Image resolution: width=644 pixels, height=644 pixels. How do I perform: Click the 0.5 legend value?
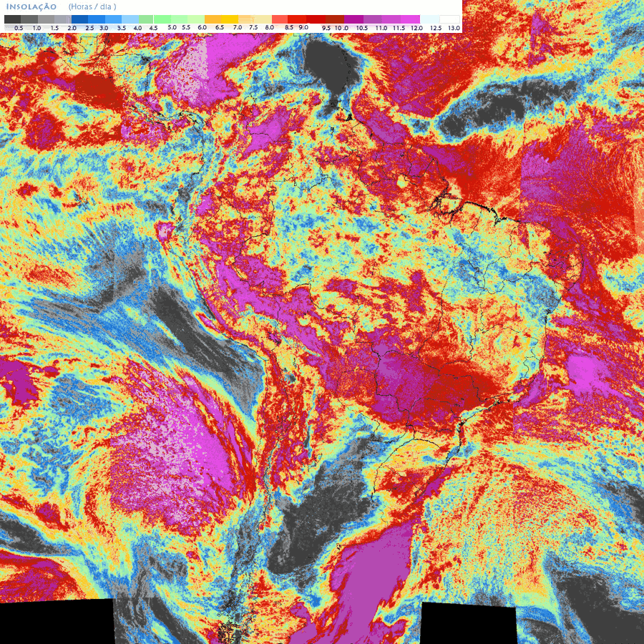click(x=19, y=28)
